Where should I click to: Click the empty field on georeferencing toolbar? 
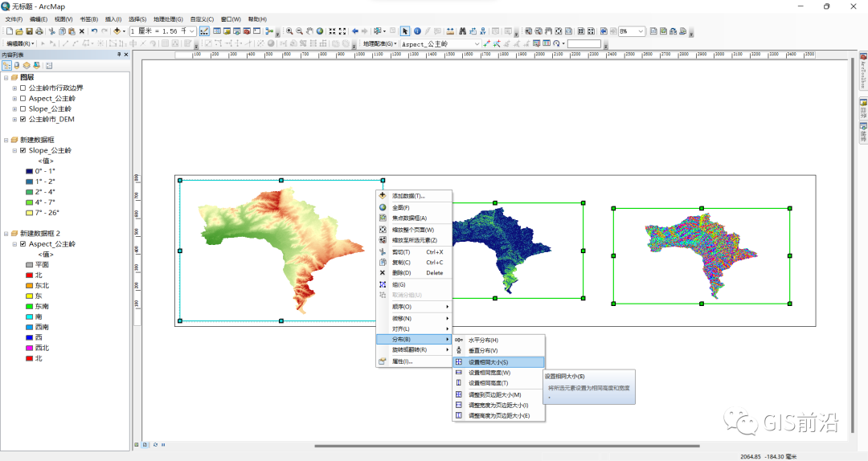[584, 43]
